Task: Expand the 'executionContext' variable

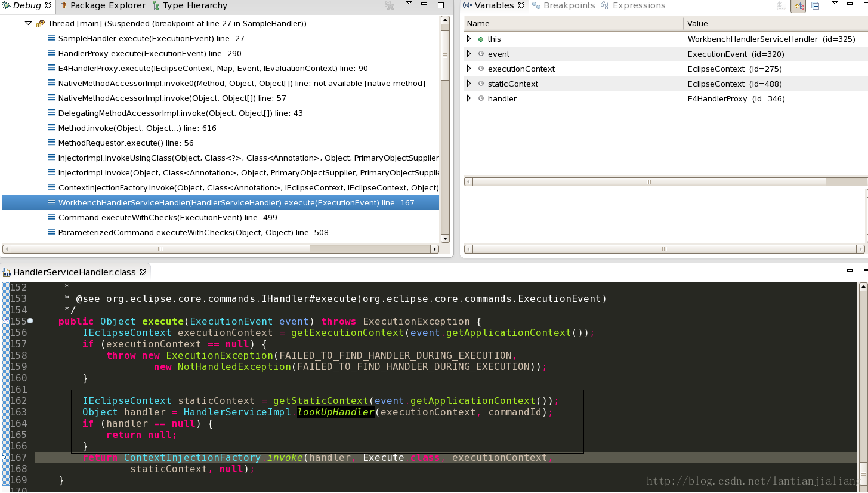Action: coord(469,69)
